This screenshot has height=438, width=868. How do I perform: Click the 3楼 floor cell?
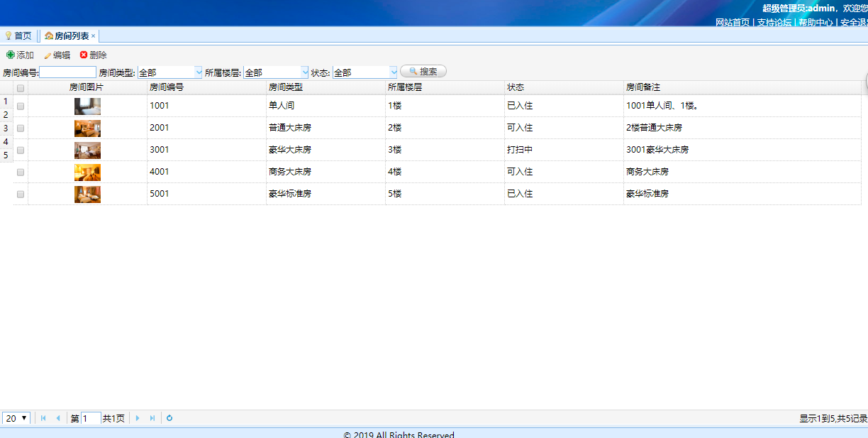(445, 150)
